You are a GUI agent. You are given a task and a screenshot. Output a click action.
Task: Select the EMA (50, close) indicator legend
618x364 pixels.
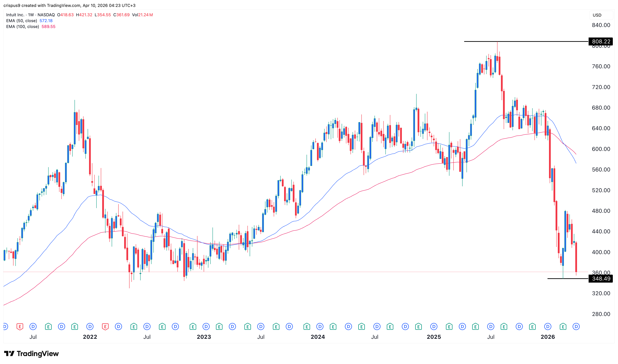point(22,21)
